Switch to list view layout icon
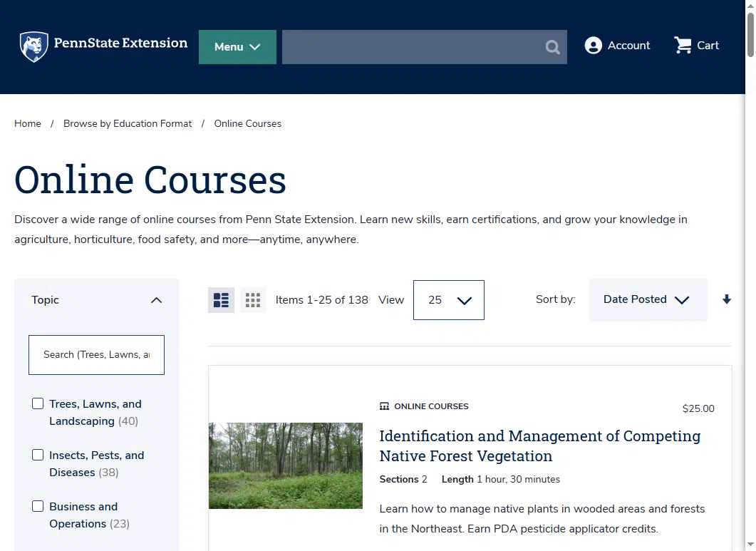The width and height of the screenshot is (756, 551). tap(222, 300)
